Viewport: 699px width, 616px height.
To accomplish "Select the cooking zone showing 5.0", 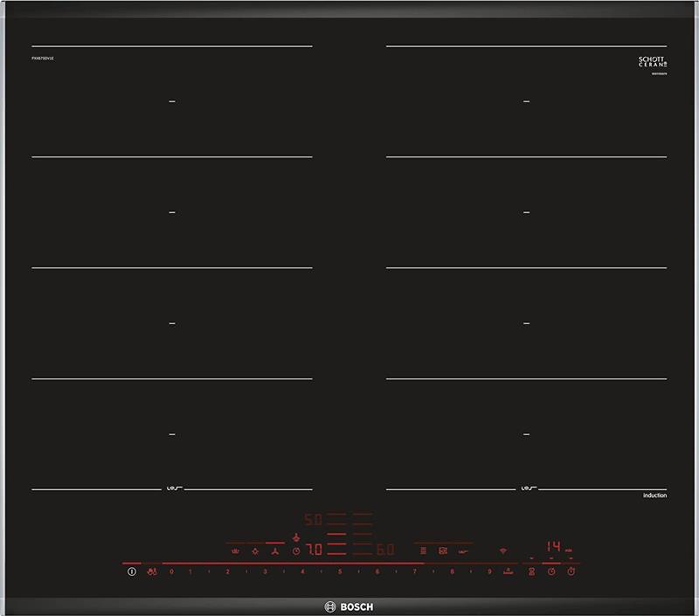I will tap(313, 519).
